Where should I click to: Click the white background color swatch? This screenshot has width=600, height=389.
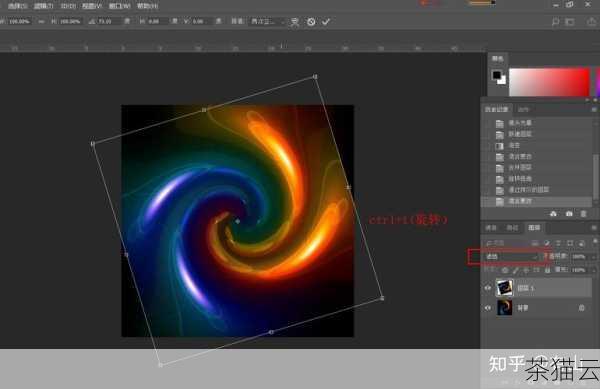(502, 80)
